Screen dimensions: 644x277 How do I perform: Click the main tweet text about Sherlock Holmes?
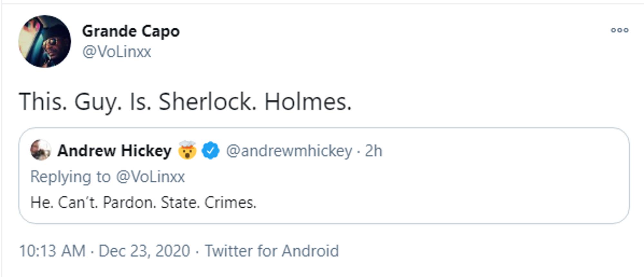185,102
